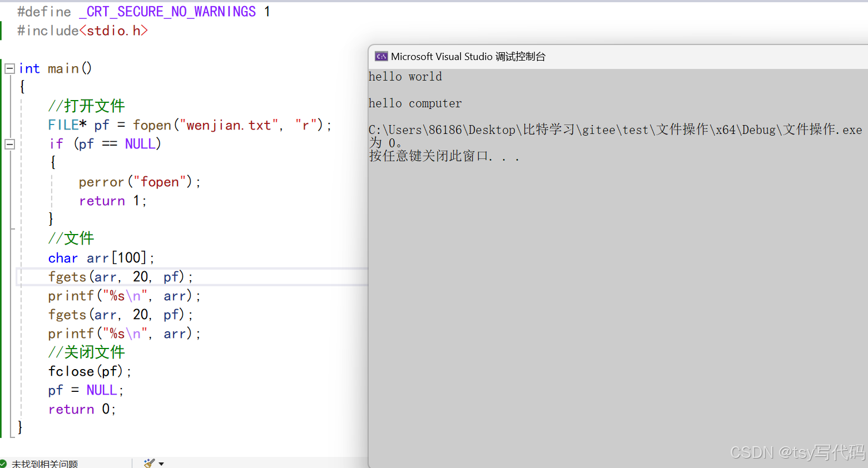Click the perror("fopen") line
Viewport: 868px width, 468px height.
[x=140, y=182]
